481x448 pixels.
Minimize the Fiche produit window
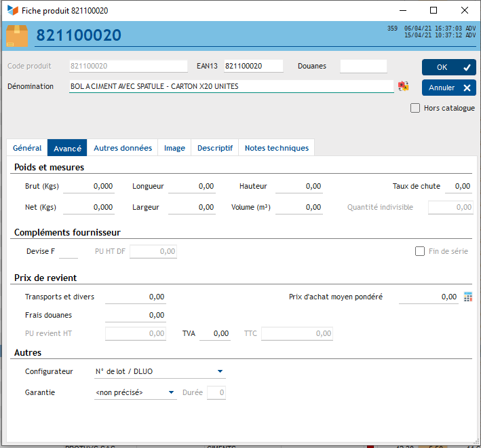point(402,10)
